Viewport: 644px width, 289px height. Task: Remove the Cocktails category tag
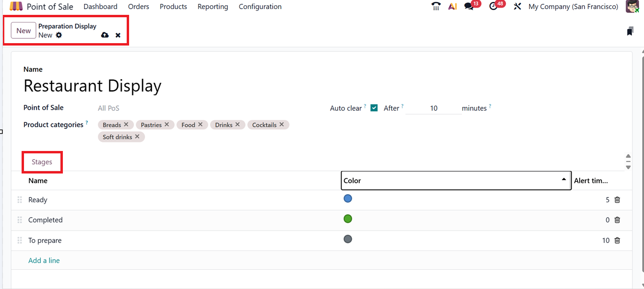[x=282, y=125]
